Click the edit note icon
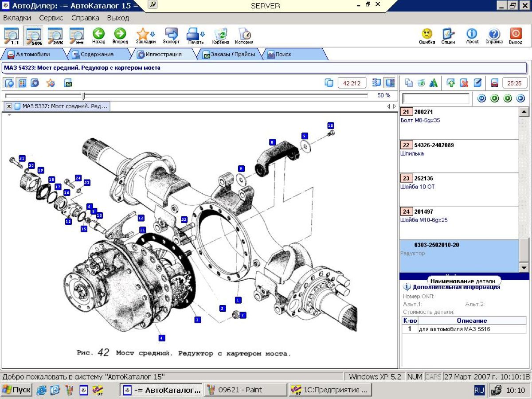The width and height of the screenshot is (532, 399). [x=477, y=83]
